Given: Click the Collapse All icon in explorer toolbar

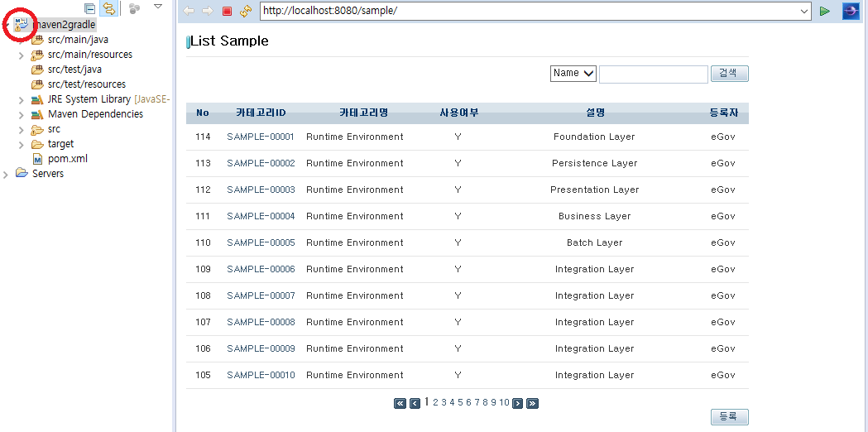Looking at the screenshot, I should pyautogui.click(x=89, y=8).
